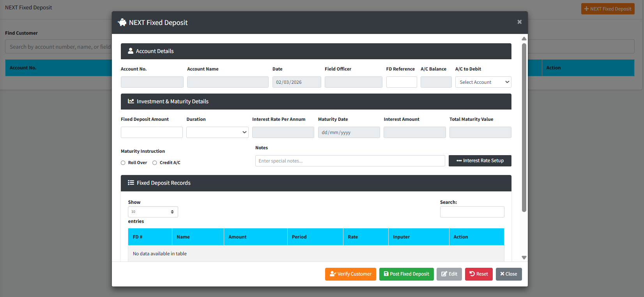Click the Enter special notes field
The image size is (644, 297).
pyautogui.click(x=350, y=161)
